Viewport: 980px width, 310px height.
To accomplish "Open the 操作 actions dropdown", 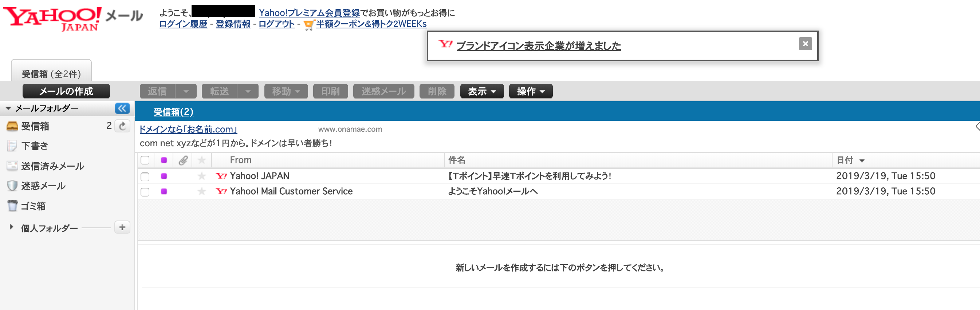I will [x=531, y=91].
